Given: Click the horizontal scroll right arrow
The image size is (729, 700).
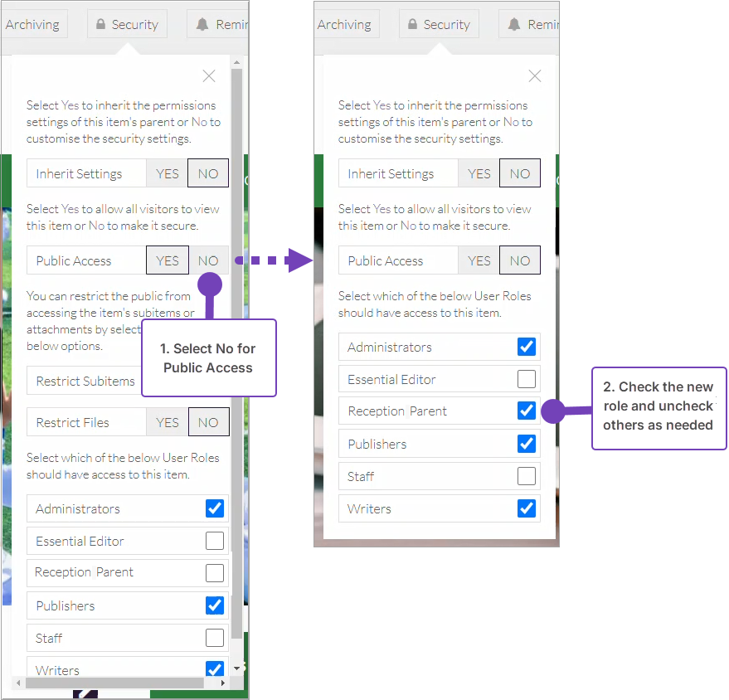Looking at the screenshot, I should 222,683.
